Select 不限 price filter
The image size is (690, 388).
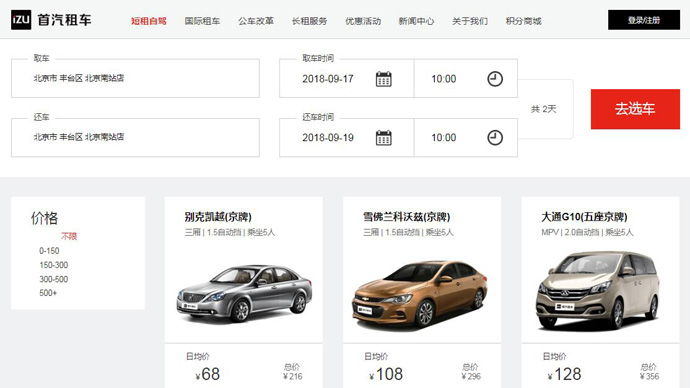point(69,236)
